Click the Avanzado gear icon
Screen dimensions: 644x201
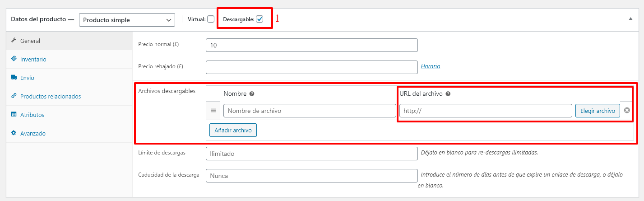point(14,133)
